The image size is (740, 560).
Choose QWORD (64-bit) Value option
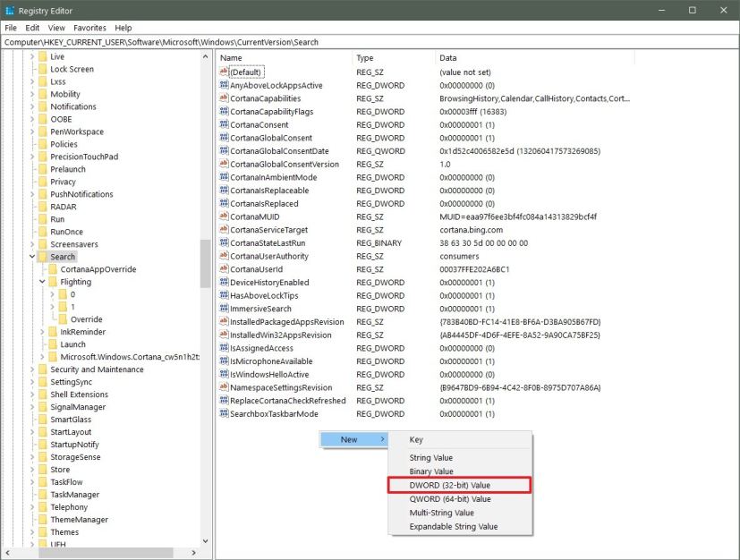460,498
